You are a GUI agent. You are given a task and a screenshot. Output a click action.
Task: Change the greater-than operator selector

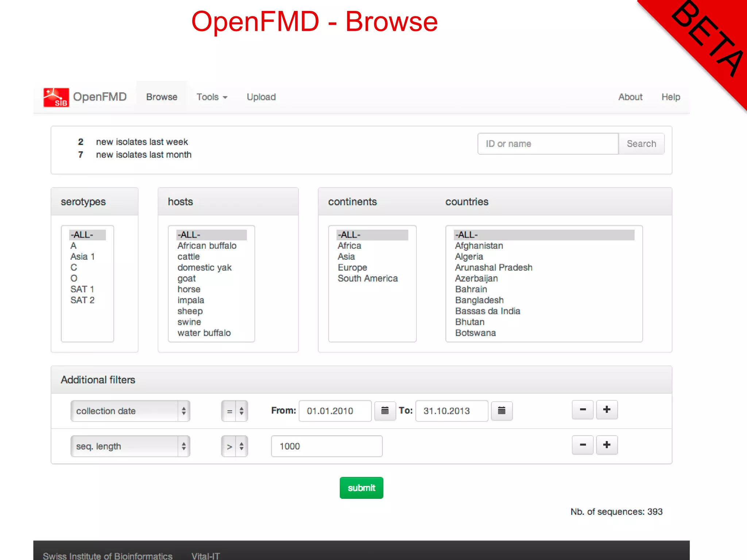pos(235,446)
